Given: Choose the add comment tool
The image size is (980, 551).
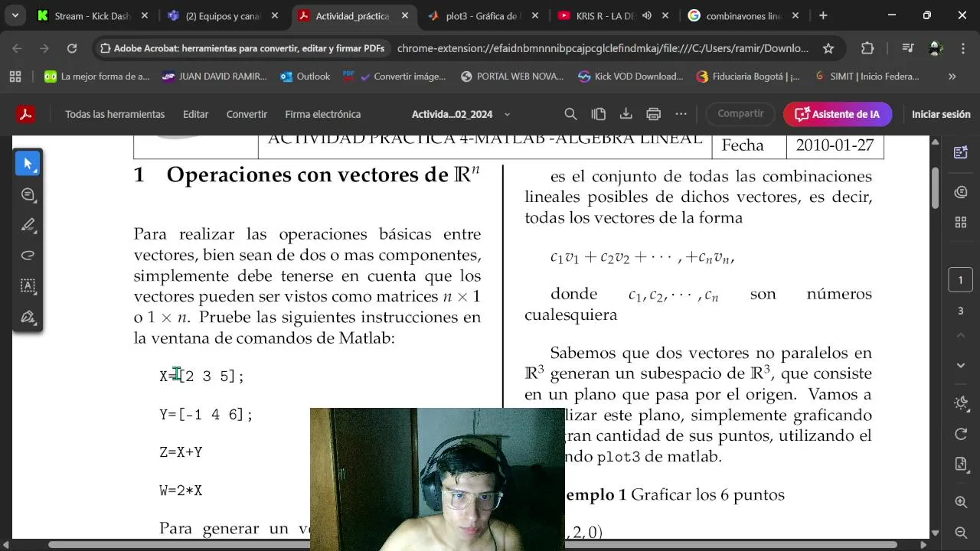Looking at the screenshot, I should [28, 194].
